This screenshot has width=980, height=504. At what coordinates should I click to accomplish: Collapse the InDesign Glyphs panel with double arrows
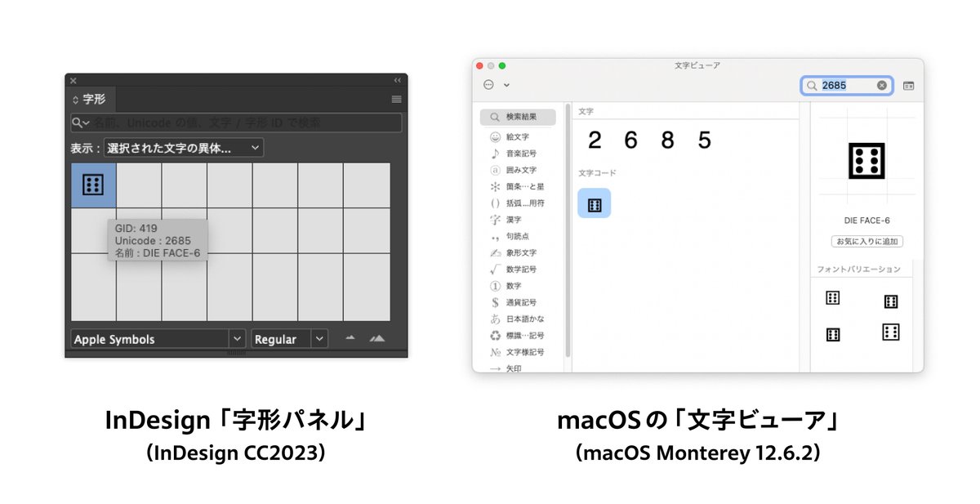coord(398,80)
